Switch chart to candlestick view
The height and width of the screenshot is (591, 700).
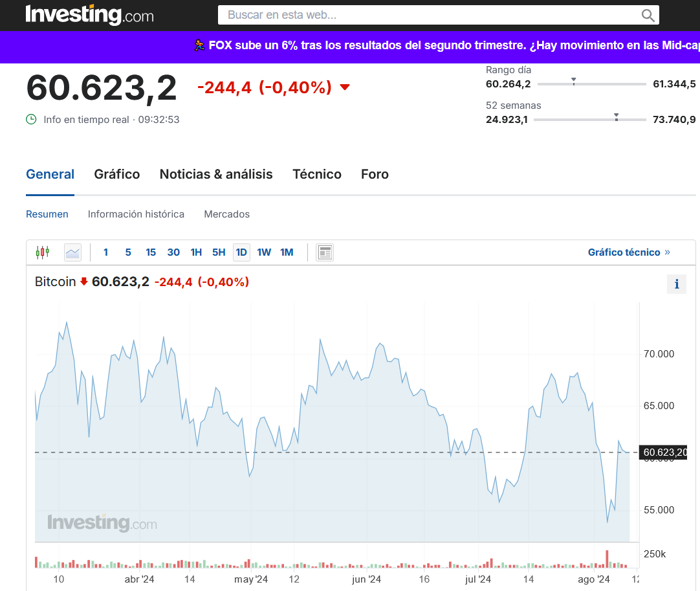tap(43, 252)
